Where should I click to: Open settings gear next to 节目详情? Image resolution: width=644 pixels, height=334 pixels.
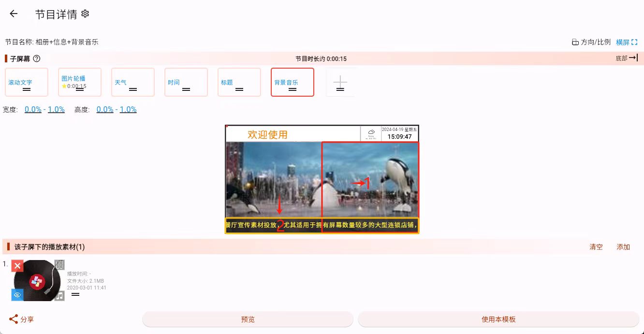click(x=85, y=14)
